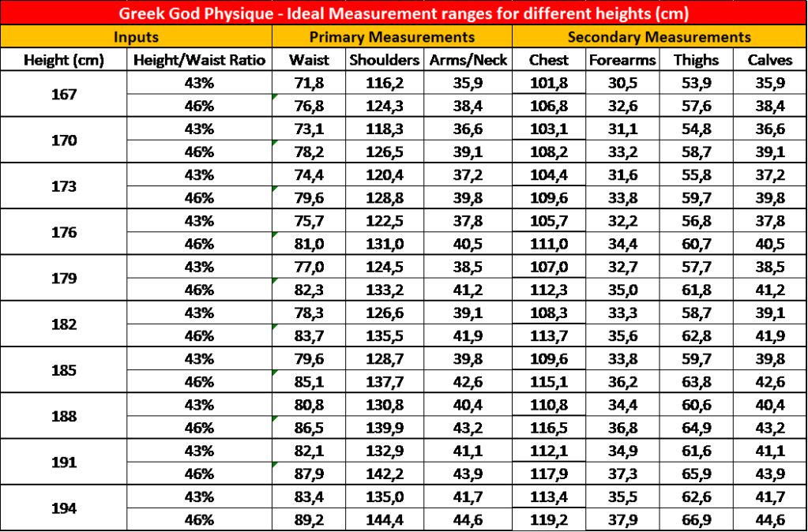Click the Height/Waist Ratio column header
808x532 pixels.
pos(200,60)
